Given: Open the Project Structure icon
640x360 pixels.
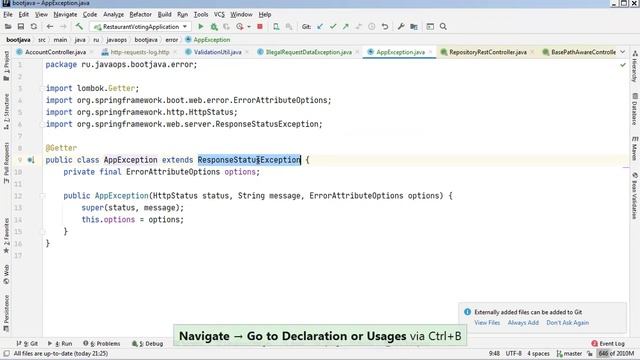Looking at the screenshot, I should point(414,27).
